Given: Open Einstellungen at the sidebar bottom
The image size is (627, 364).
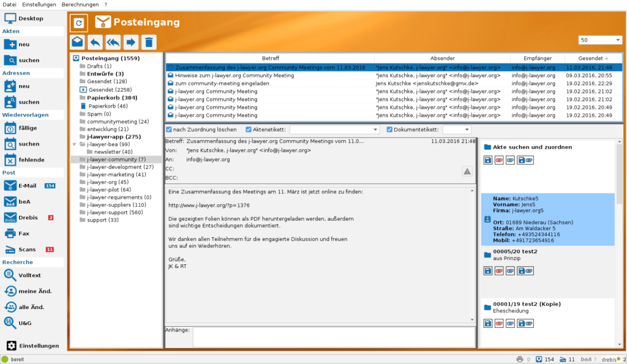Looking at the screenshot, I should pos(33,346).
